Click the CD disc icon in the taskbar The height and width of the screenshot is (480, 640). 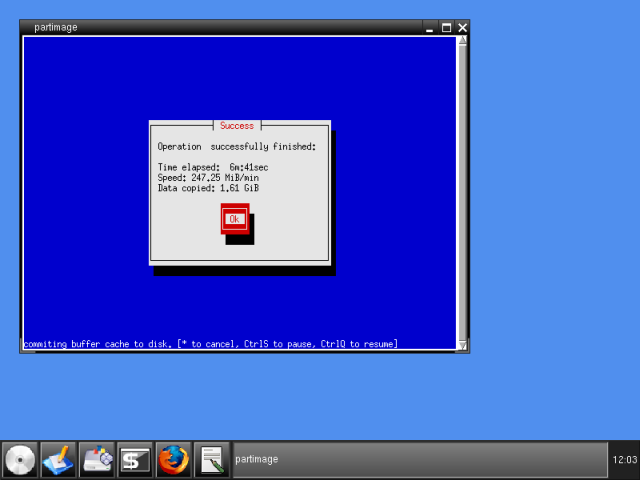click(x=20, y=459)
